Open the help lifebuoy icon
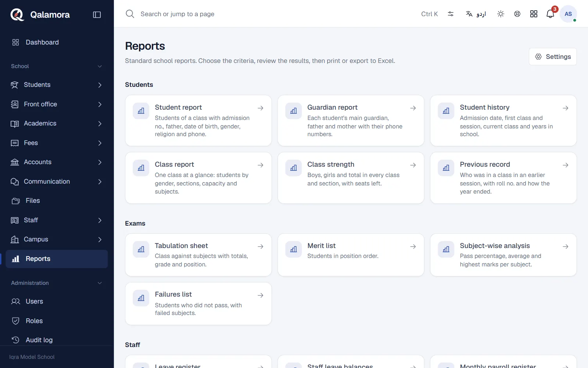 point(517,14)
